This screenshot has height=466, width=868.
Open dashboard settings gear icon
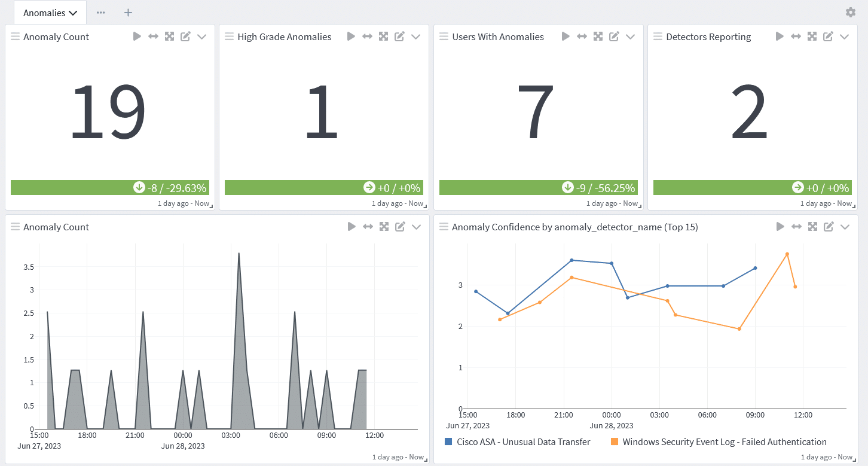click(x=850, y=13)
